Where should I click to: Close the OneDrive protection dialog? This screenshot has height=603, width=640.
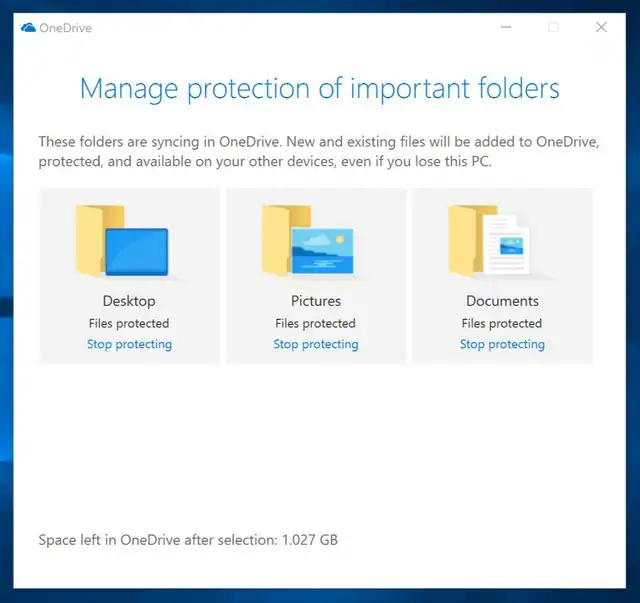click(x=601, y=28)
